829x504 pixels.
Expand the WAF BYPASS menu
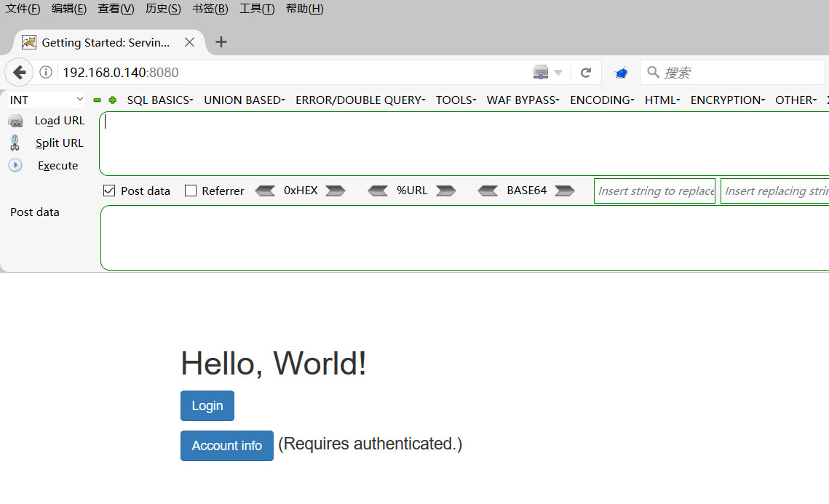pyautogui.click(x=523, y=100)
